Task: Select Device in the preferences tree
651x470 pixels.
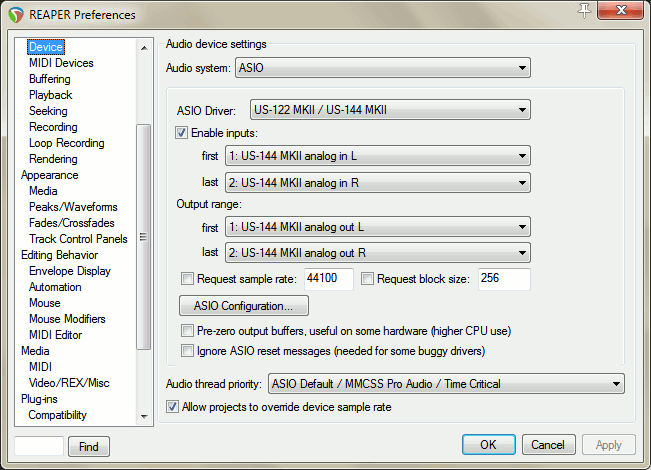Action: click(x=46, y=47)
